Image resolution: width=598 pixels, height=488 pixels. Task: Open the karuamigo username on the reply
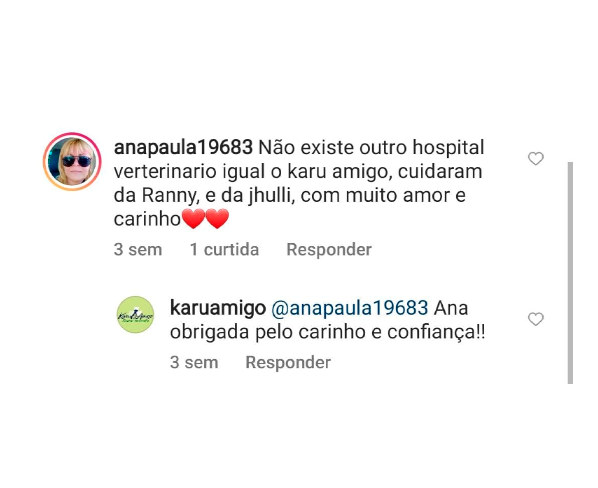218,308
